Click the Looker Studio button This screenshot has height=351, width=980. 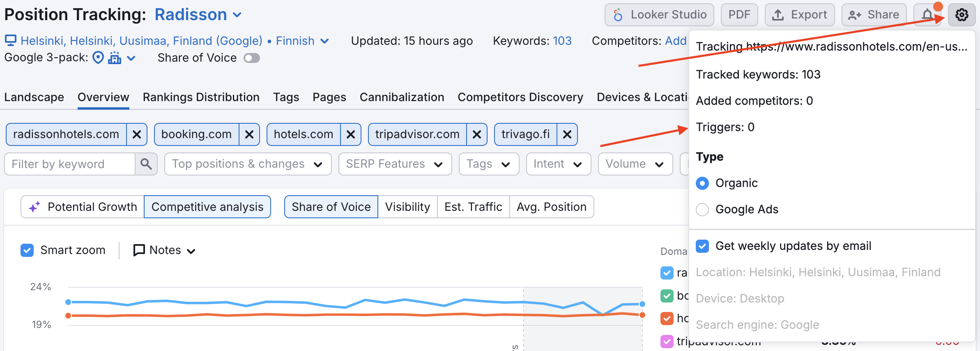click(x=659, y=15)
